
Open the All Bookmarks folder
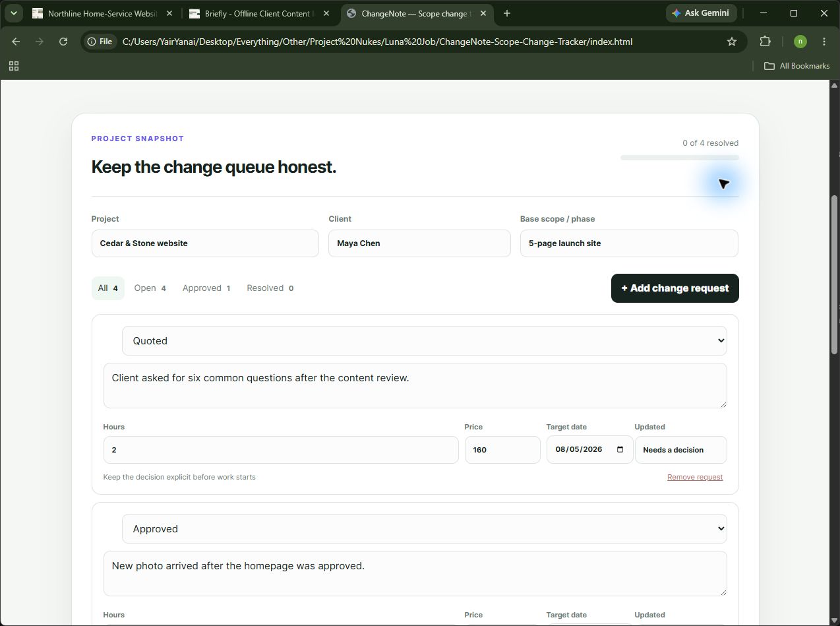click(796, 66)
